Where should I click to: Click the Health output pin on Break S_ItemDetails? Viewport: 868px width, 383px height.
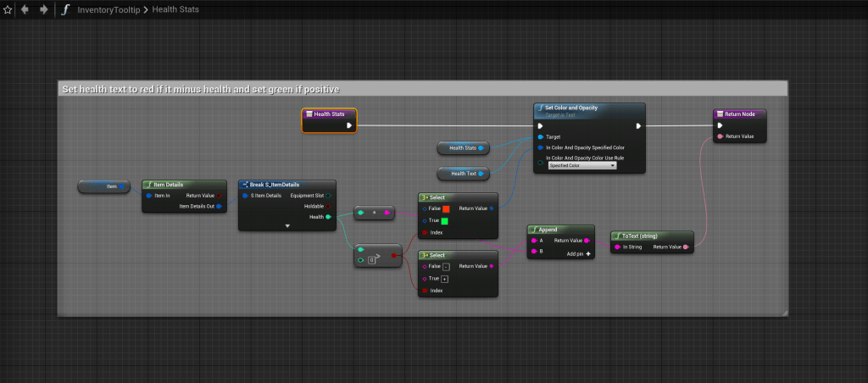(x=328, y=216)
